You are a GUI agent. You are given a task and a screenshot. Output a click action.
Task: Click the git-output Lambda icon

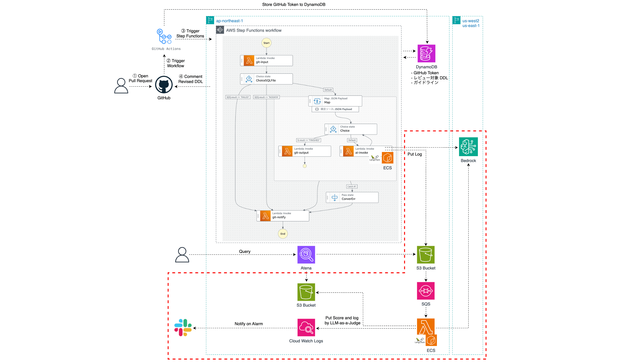pos(287,151)
